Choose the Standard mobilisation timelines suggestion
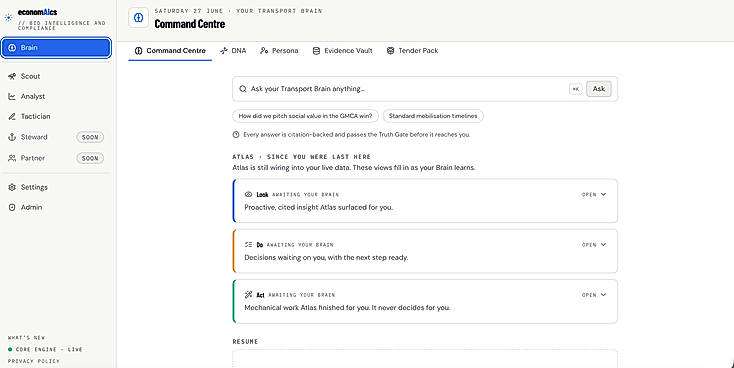Screen dimensions: 734x368 [433, 116]
